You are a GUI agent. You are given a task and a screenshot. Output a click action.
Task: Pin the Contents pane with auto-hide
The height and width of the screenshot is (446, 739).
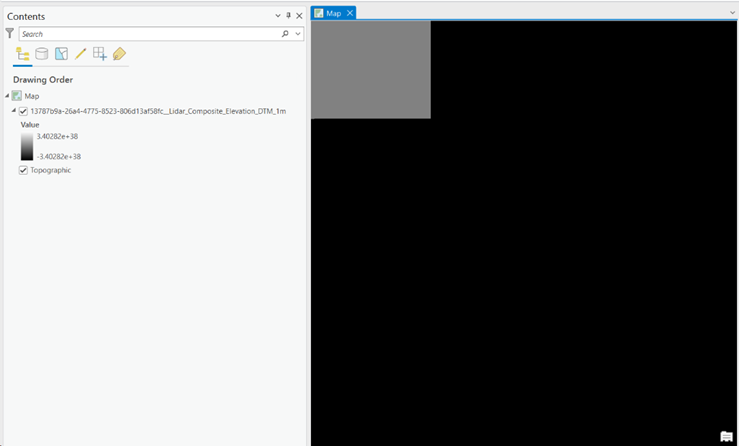point(288,16)
